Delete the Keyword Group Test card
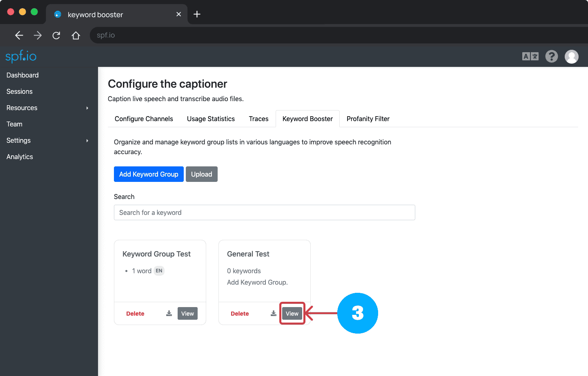 (x=135, y=314)
